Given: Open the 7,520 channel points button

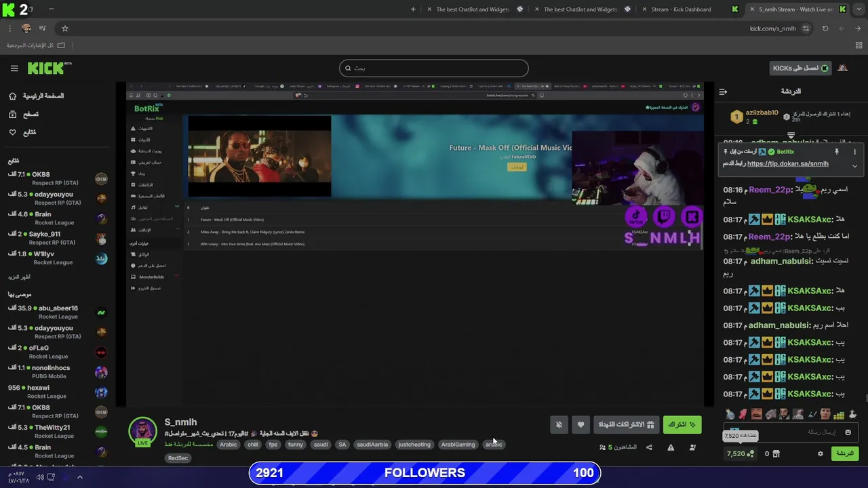Looking at the screenshot, I should (740, 453).
